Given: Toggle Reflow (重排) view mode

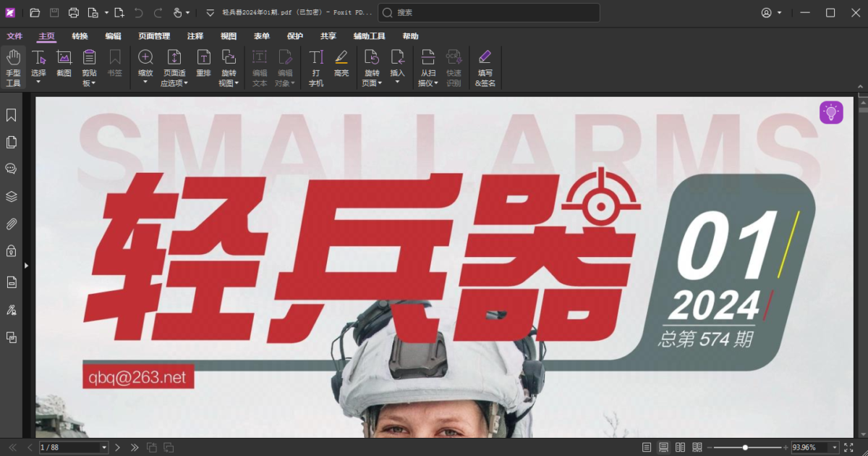Looking at the screenshot, I should tap(205, 64).
